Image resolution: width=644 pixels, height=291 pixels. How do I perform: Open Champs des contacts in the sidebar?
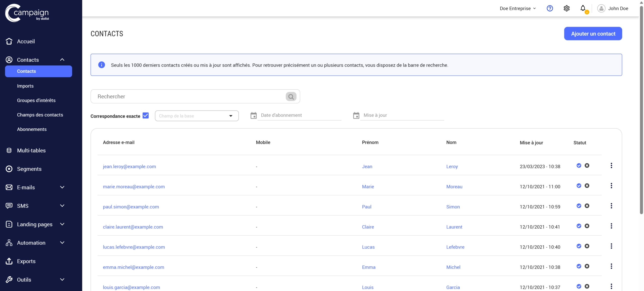40,115
